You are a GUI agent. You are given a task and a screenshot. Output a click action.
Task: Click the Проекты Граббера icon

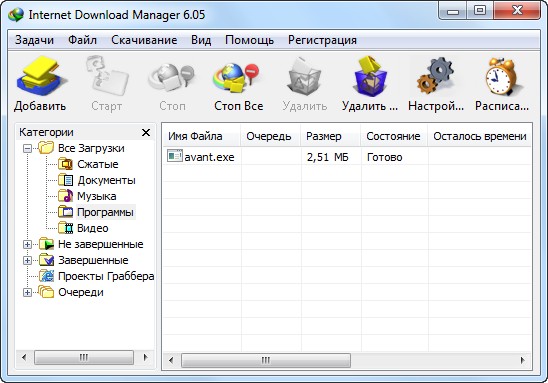[46, 276]
